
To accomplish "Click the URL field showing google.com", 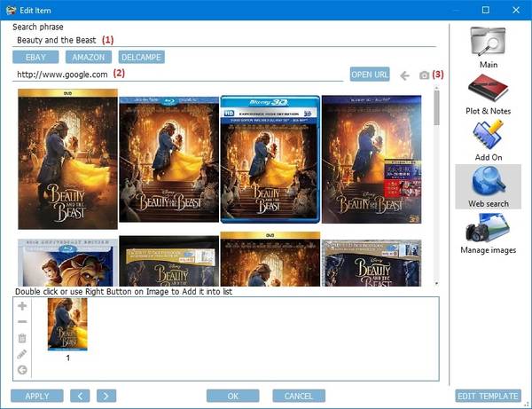I will pyautogui.click(x=178, y=75).
